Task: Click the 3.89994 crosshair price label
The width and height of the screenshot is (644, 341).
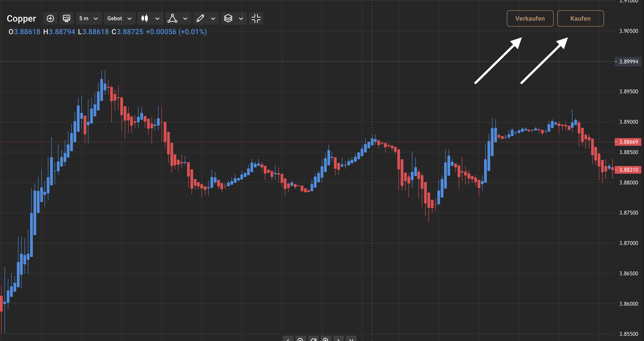Action: (628, 61)
